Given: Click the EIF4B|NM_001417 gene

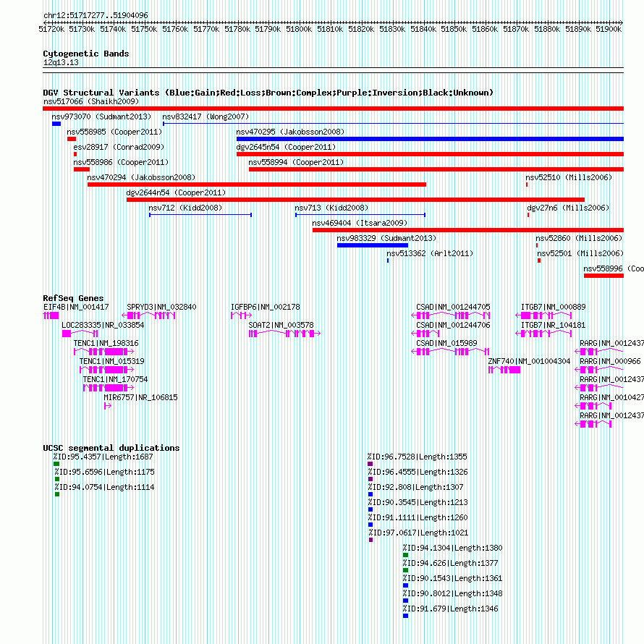Looking at the screenshot, I should pos(51,315).
